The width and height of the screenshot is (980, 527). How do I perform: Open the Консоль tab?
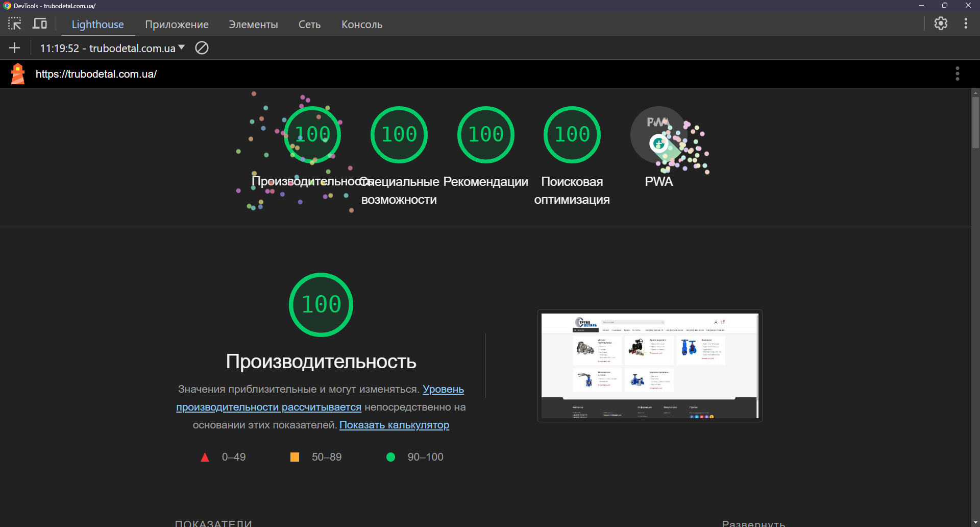(362, 25)
